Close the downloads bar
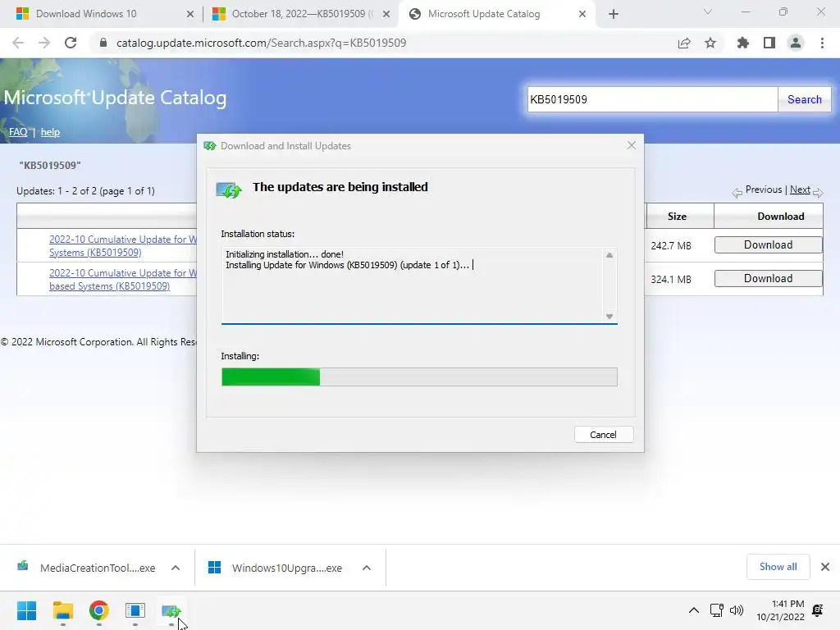 (825, 567)
